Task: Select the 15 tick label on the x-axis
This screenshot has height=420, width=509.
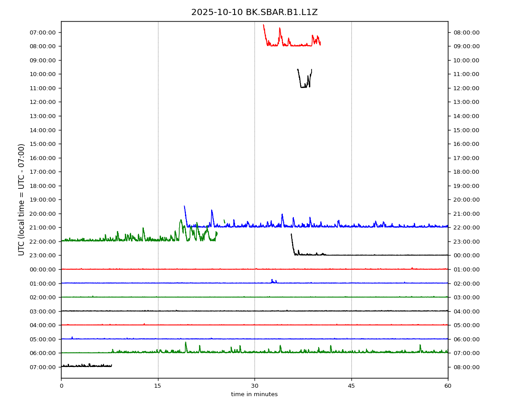Action: (x=158, y=386)
